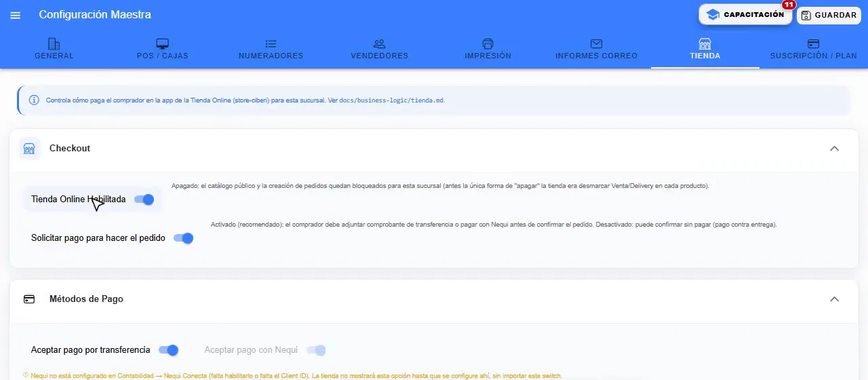This screenshot has width=868, height=380.
Task: Click the warning icon before Nequi notice
Action: tap(26, 375)
